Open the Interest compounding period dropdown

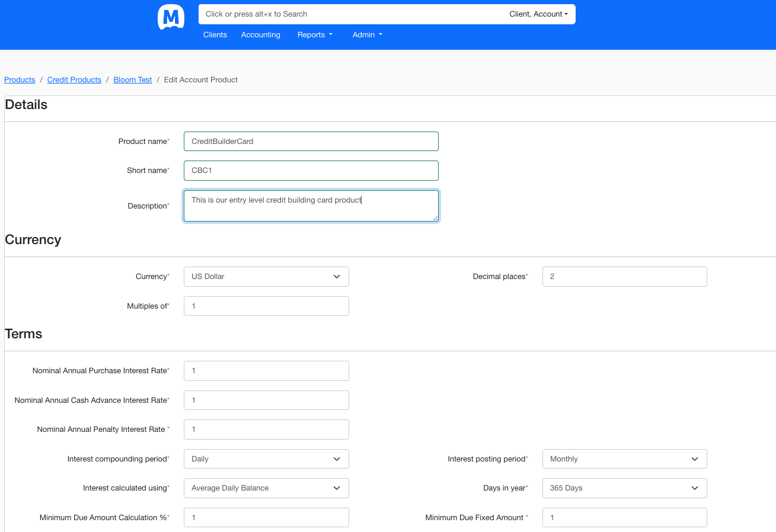tap(266, 459)
